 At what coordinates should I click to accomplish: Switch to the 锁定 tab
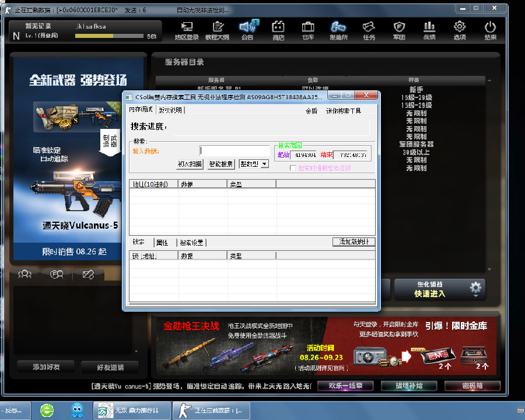tap(139, 242)
